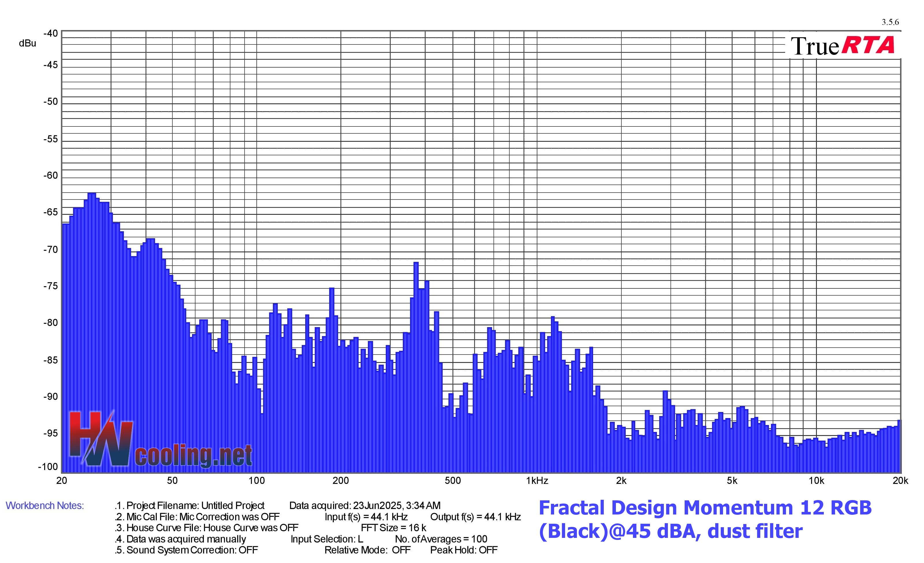Click the "Relative Mode: OFF" text
Viewport: 924px width, 563px height.
click(368, 550)
